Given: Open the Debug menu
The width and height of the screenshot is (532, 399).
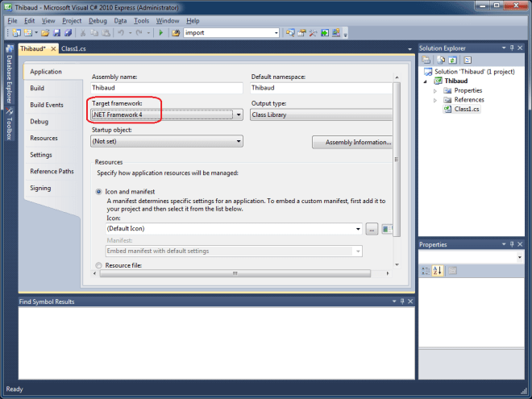Looking at the screenshot, I should coord(98,19).
